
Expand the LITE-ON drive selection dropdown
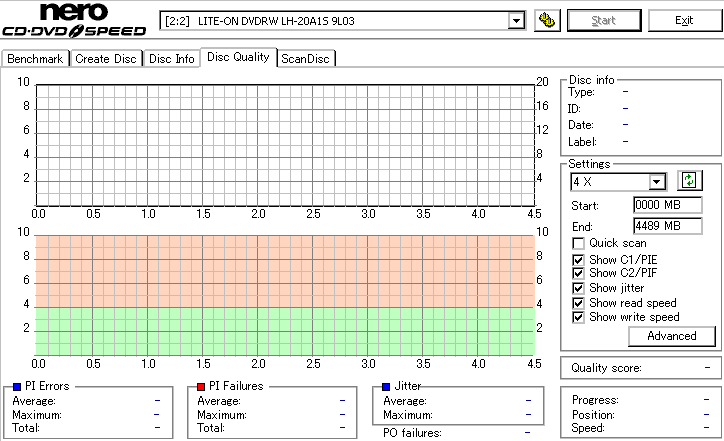click(x=516, y=21)
